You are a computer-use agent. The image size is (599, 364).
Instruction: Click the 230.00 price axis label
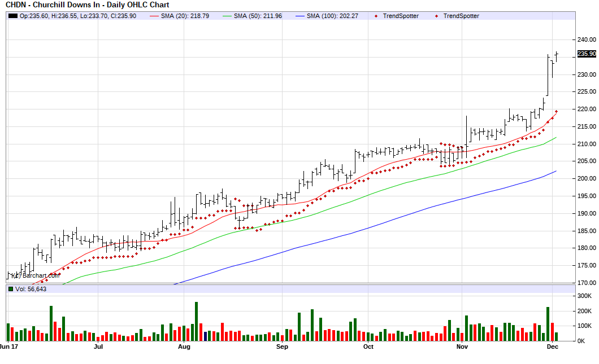click(x=587, y=75)
